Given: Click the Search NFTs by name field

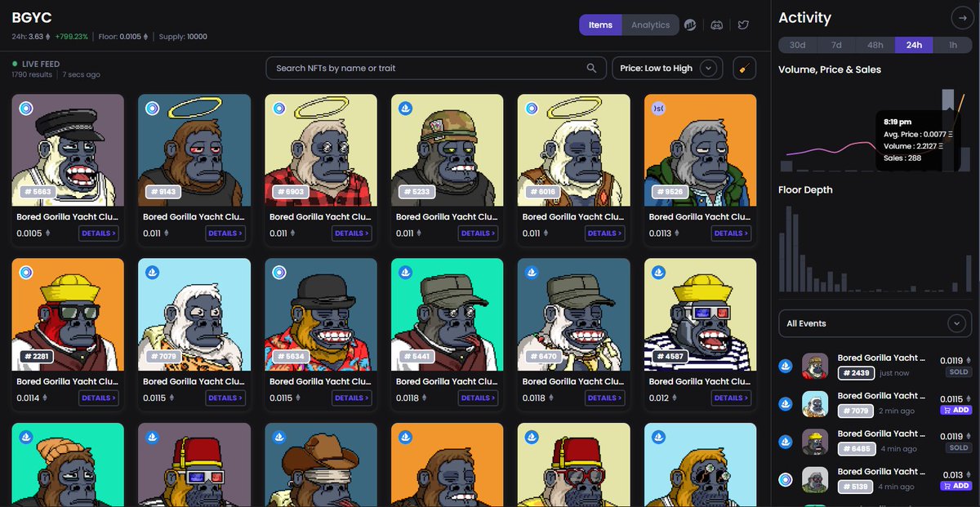Looking at the screenshot, I should click(434, 69).
